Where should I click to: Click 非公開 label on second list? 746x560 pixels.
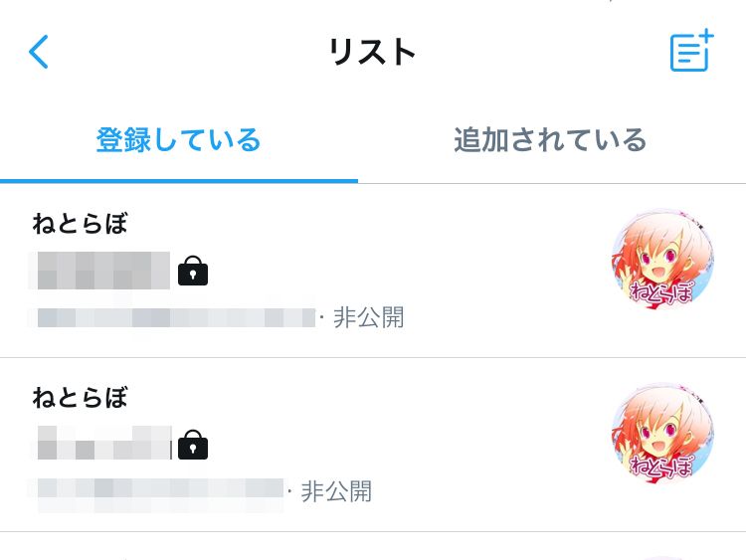pyautogui.click(x=336, y=491)
